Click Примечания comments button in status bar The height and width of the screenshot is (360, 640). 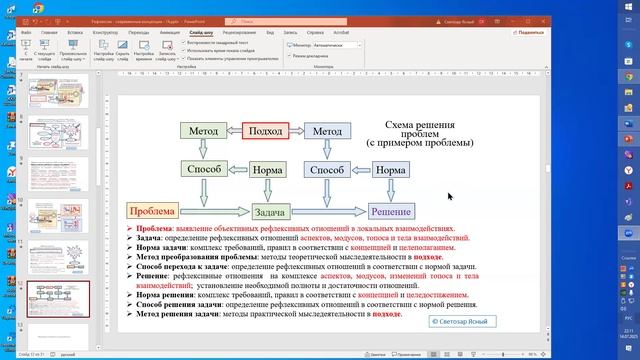click(x=407, y=355)
